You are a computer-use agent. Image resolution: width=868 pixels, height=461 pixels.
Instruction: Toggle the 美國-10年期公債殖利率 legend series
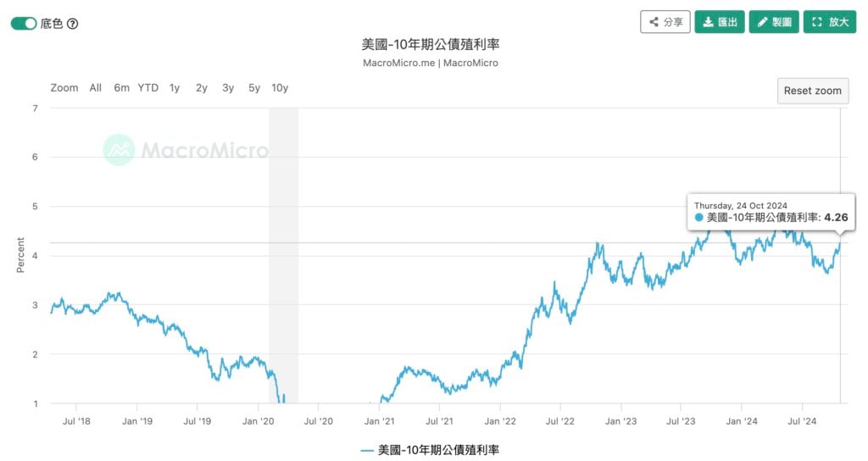point(430,449)
